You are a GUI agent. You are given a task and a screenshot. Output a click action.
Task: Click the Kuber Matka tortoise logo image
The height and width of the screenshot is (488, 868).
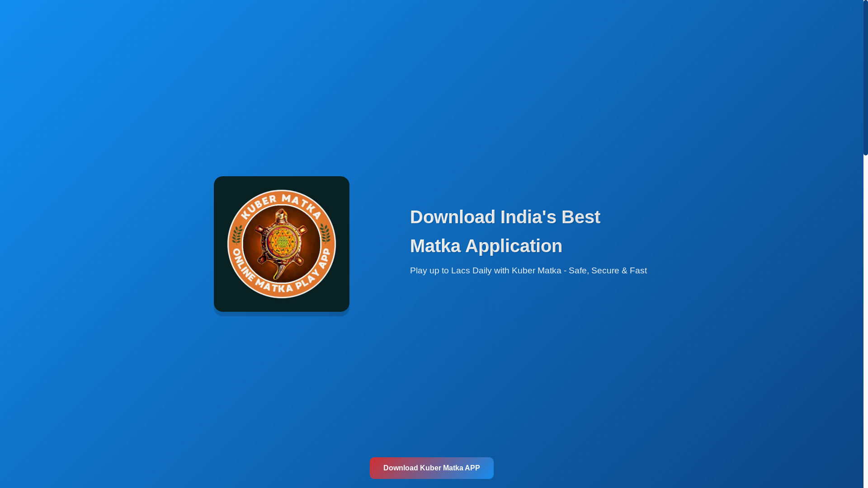(x=282, y=244)
